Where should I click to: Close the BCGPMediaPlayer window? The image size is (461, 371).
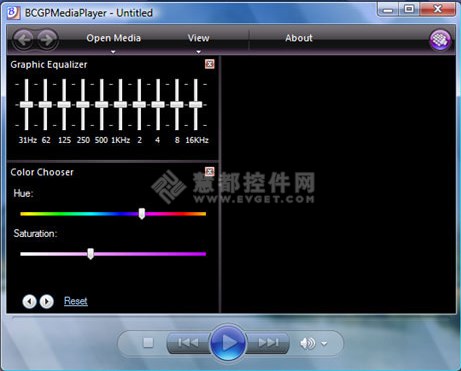click(x=437, y=10)
